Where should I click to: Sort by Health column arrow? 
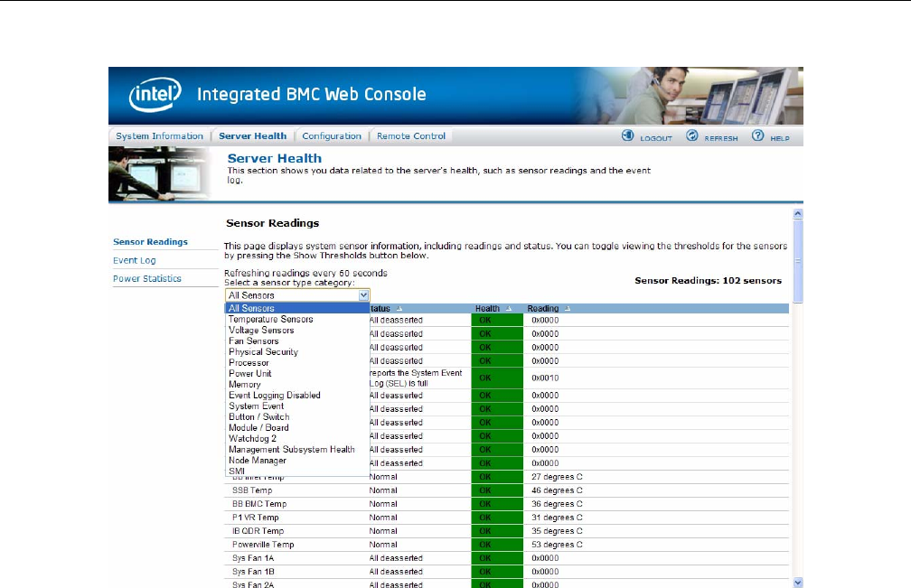pyautogui.click(x=508, y=309)
